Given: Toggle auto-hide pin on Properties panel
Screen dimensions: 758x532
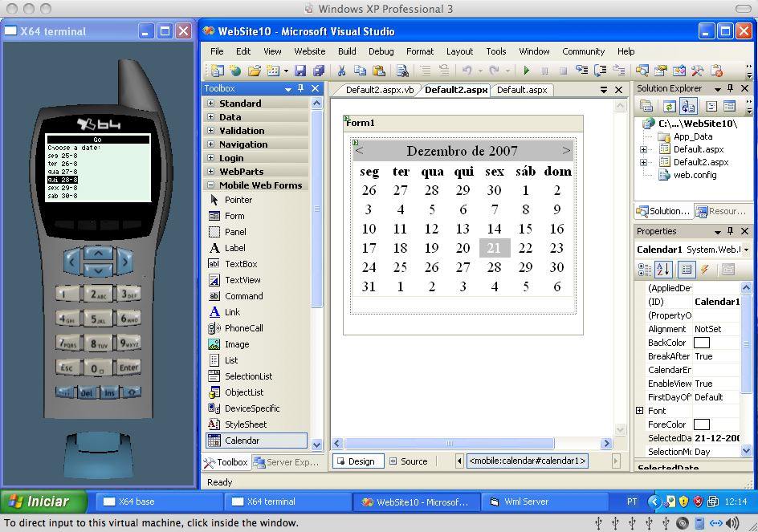Looking at the screenshot, I should (x=731, y=231).
